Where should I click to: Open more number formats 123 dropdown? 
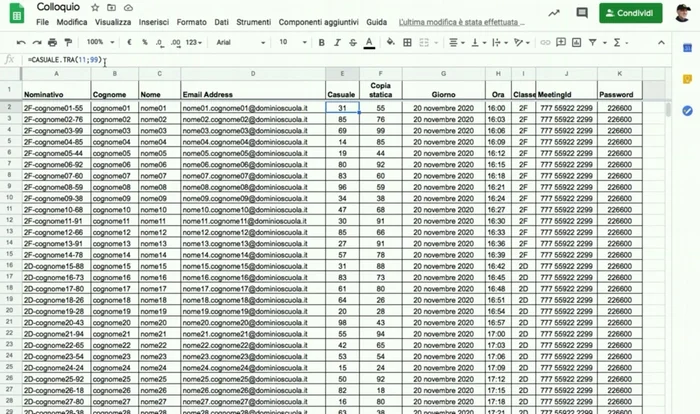(194, 42)
